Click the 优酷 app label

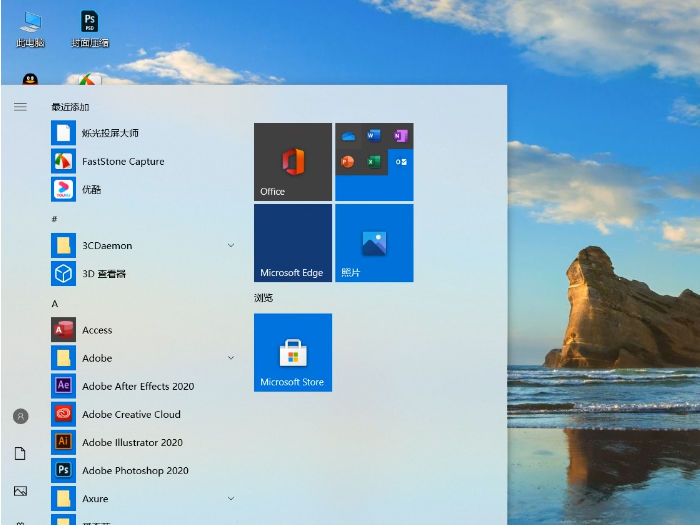pos(92,189)
